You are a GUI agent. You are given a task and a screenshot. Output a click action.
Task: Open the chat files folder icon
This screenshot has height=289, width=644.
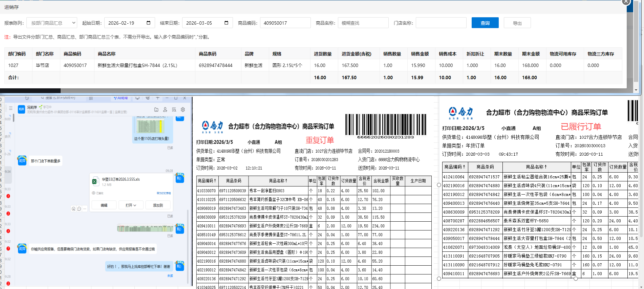click(x=156, y=110)
